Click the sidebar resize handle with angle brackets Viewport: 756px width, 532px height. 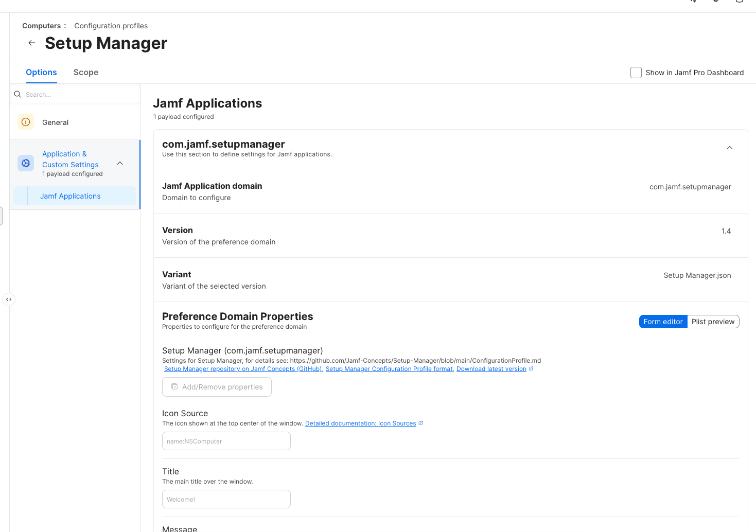pos(9,299)
